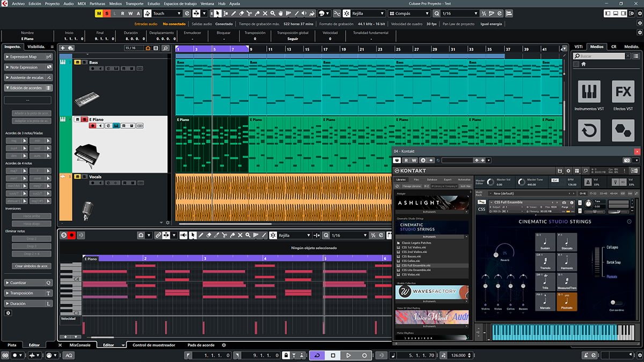Viewport: 644px width, 362px height.
Task: Toggle the transport cycle loop button
Action: coord(317,355)
